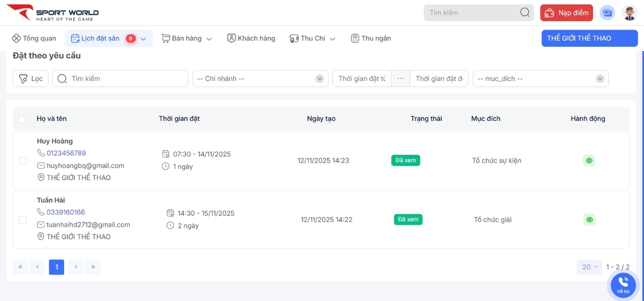The image size is (644, 301).
Task: Select the Huy Hoàng row checkbox
Action: click(23, 161)
